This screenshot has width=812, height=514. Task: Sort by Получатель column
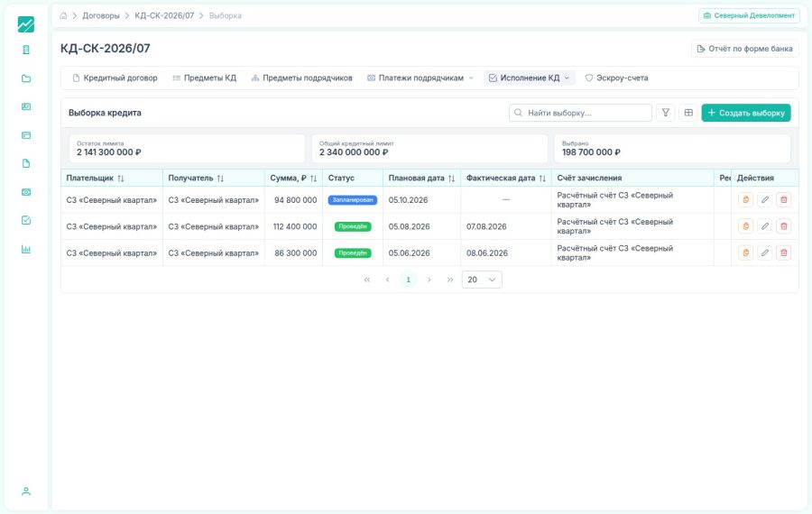tap(221, 178)
